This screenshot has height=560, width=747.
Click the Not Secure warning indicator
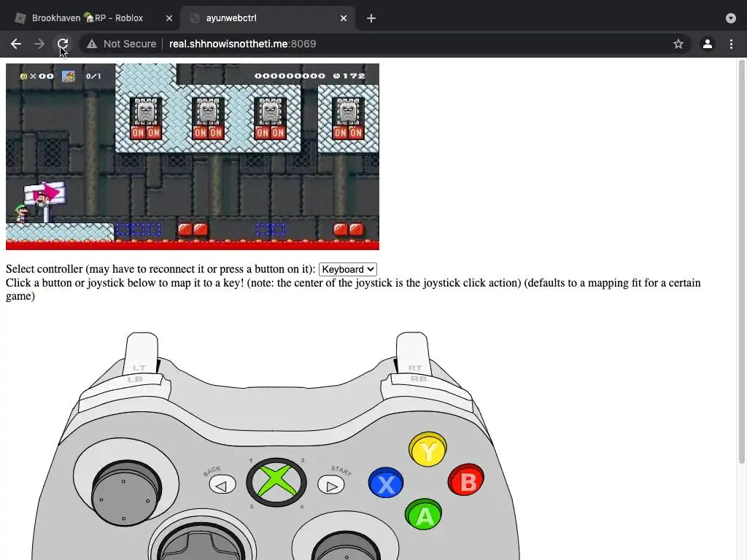[x=121, y=44]
